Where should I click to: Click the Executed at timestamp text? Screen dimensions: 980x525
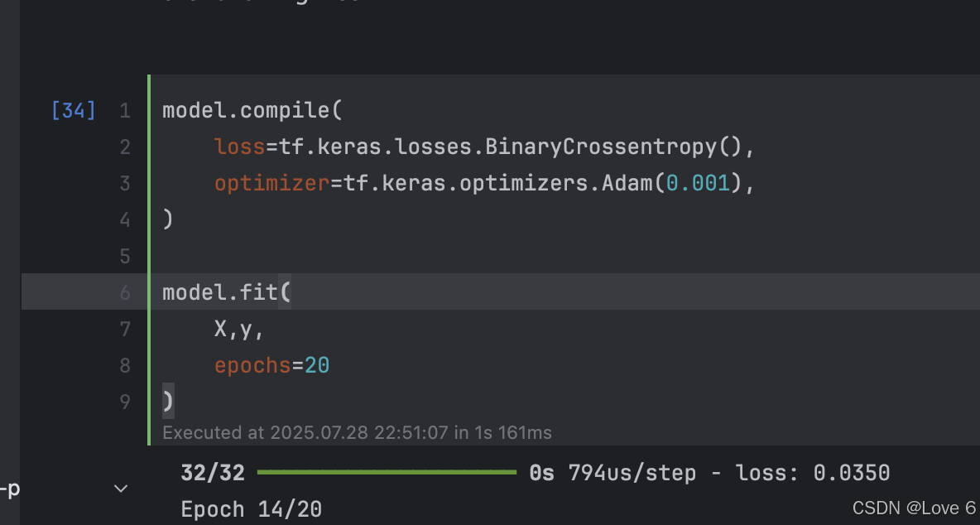(x=357, y=432)
